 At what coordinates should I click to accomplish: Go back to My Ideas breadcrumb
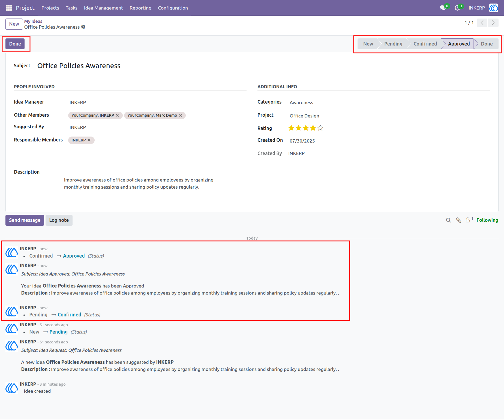33,21
